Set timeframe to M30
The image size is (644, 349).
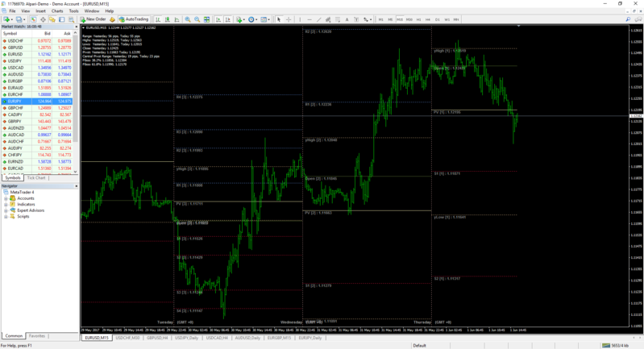(x=409, y=19)
